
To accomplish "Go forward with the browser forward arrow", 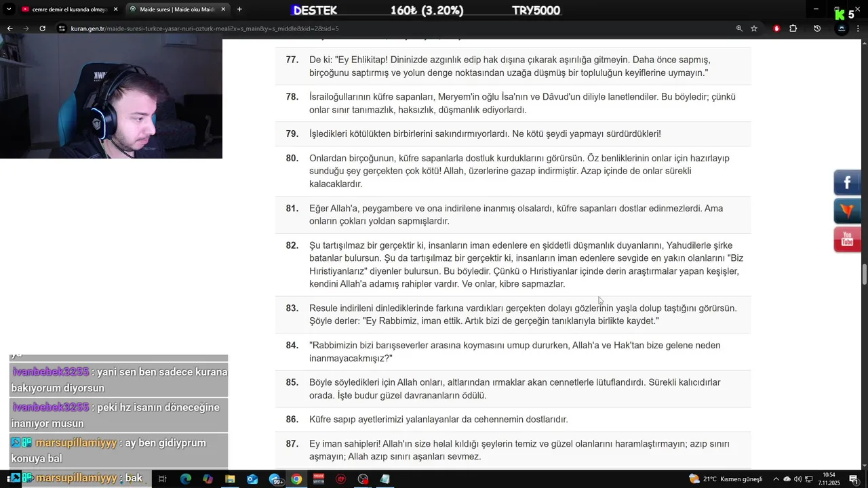I will (x=26, y=28).
